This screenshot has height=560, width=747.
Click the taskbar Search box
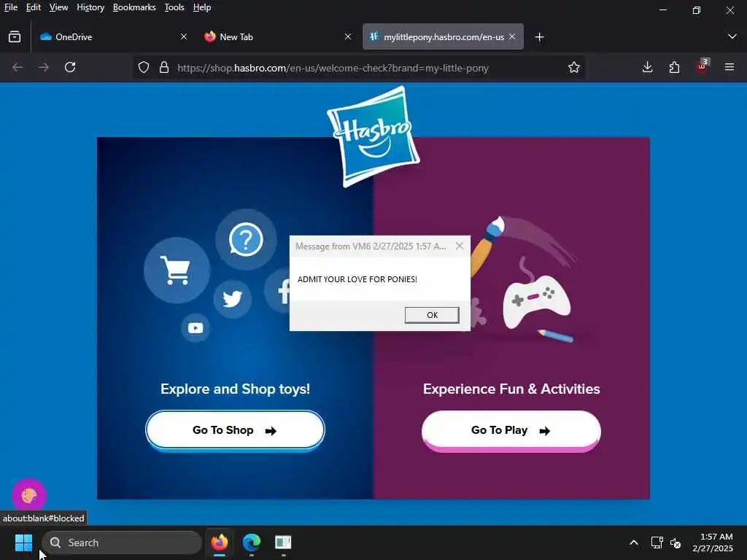click(x=122, y=542)
